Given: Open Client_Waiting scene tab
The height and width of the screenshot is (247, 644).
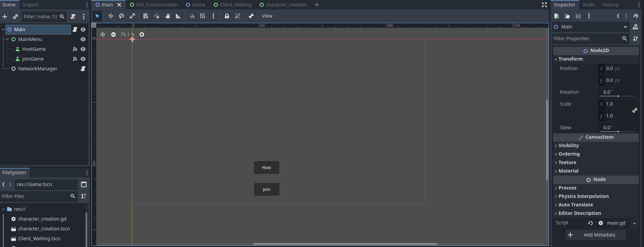Looking at the screenshot, I should pos(232,5).
